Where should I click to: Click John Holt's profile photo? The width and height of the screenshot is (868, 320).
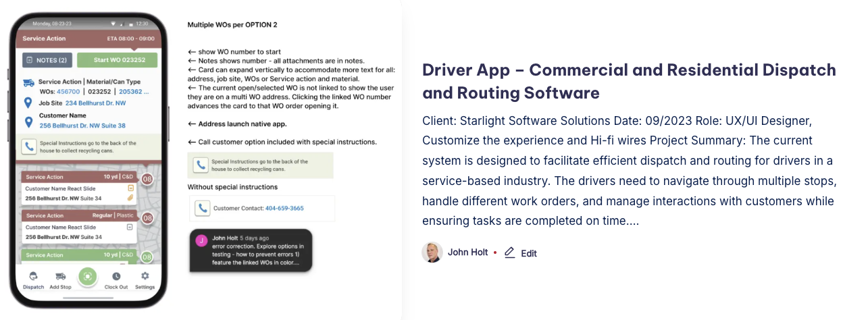point(432,252)
